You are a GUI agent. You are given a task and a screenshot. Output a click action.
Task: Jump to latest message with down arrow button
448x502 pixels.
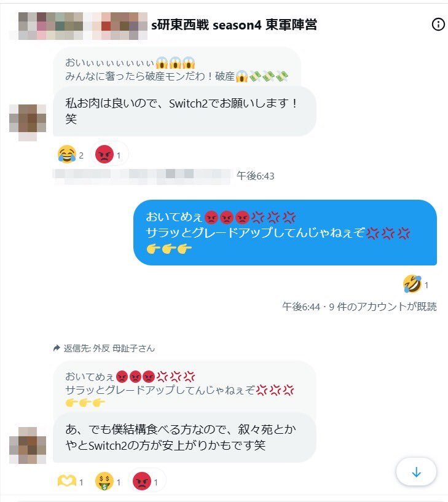tap(416, 472)
